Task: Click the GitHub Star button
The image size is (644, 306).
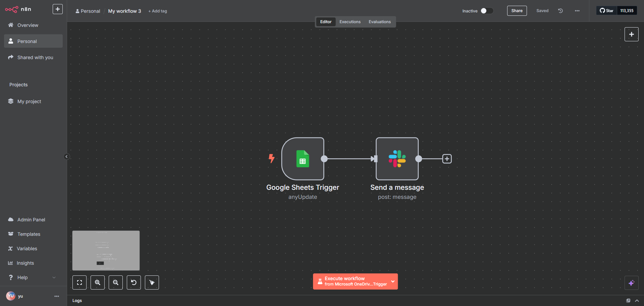Action: 607,11
